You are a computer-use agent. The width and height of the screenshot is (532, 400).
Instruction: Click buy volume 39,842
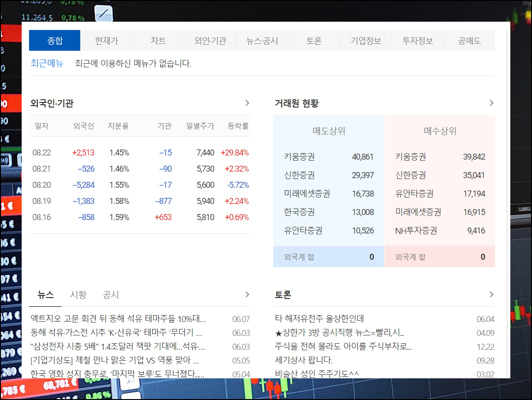coord(474,156)
